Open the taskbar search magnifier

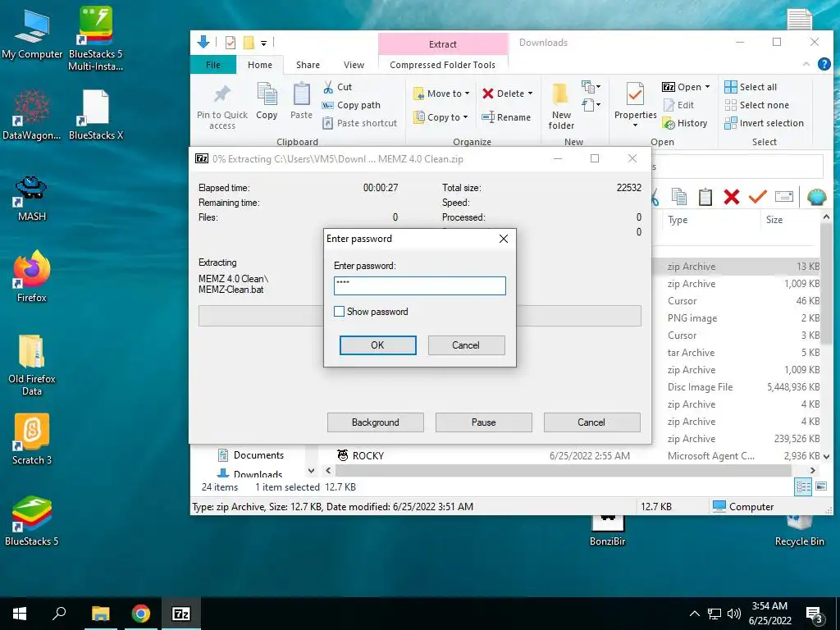(59, 614)
